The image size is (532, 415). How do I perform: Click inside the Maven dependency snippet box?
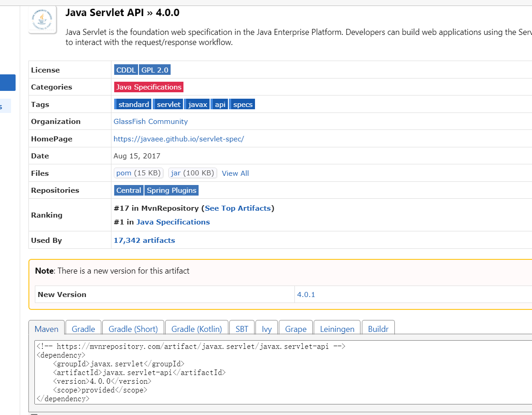pos(283,372)
